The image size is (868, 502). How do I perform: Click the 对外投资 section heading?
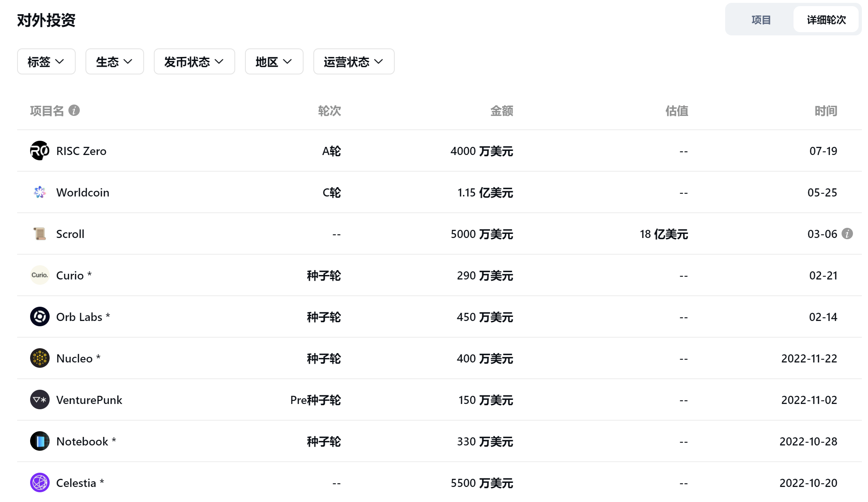point(46,20)
